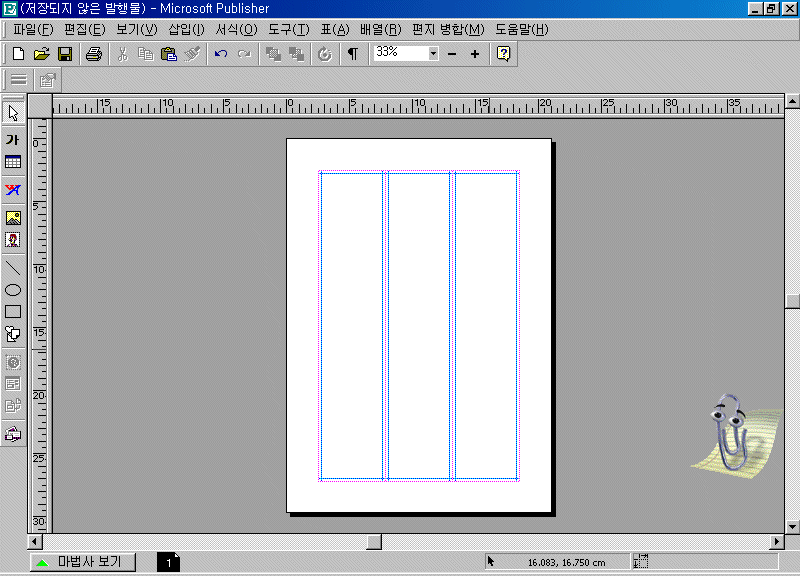Open a file with the Open folder icon
800x576 pixels.
41,54
